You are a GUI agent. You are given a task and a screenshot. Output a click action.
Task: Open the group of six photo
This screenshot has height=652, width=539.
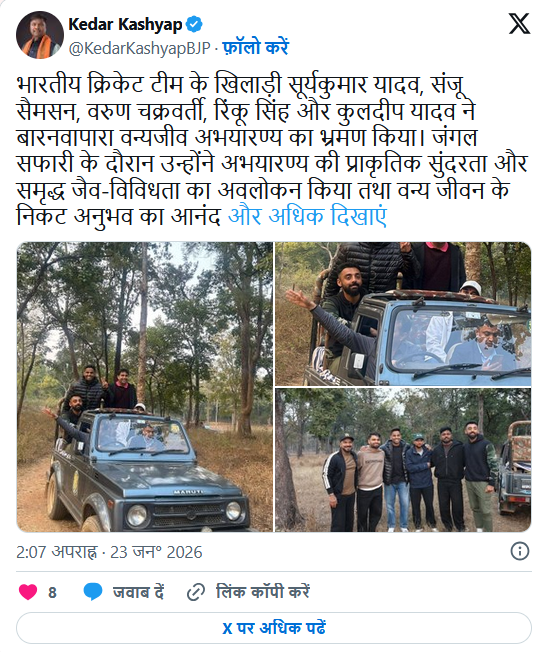click(403, 460)
